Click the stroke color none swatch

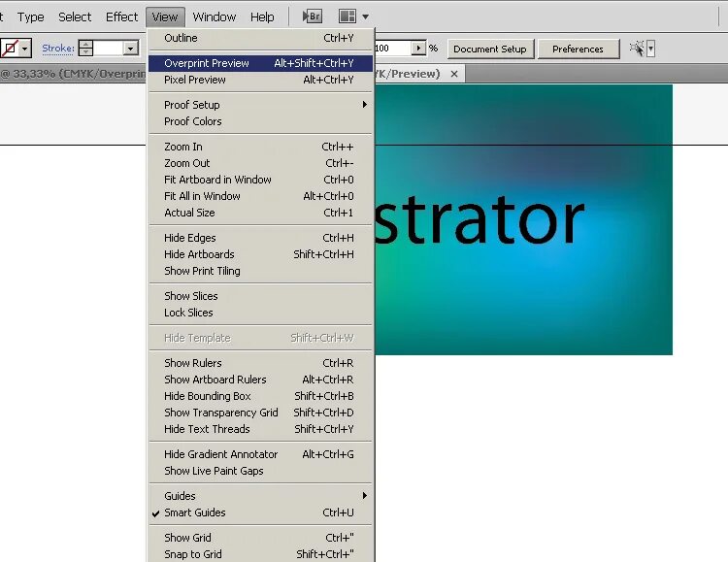click(10, 48)
